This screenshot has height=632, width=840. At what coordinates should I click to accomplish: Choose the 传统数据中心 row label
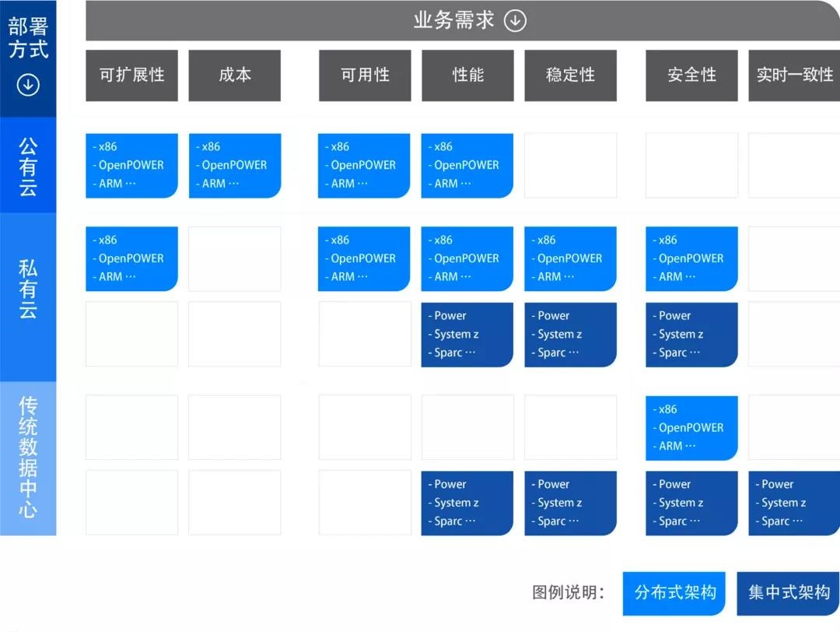[28, 458]
